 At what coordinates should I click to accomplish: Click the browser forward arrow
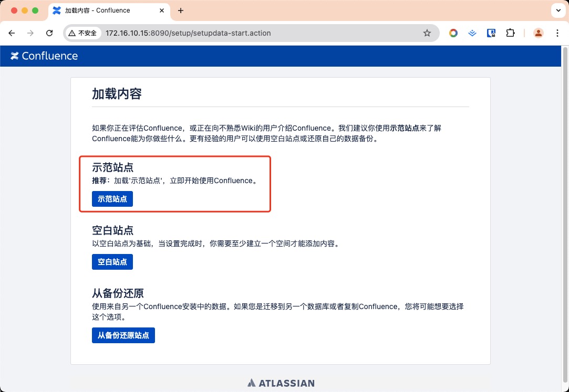point(30,33)
